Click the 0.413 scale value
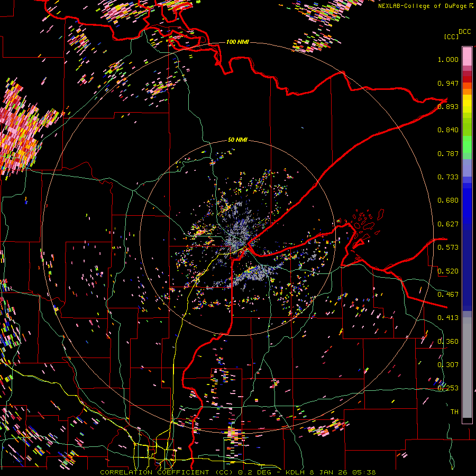476x476 pixels. click(x=448, y=318)
